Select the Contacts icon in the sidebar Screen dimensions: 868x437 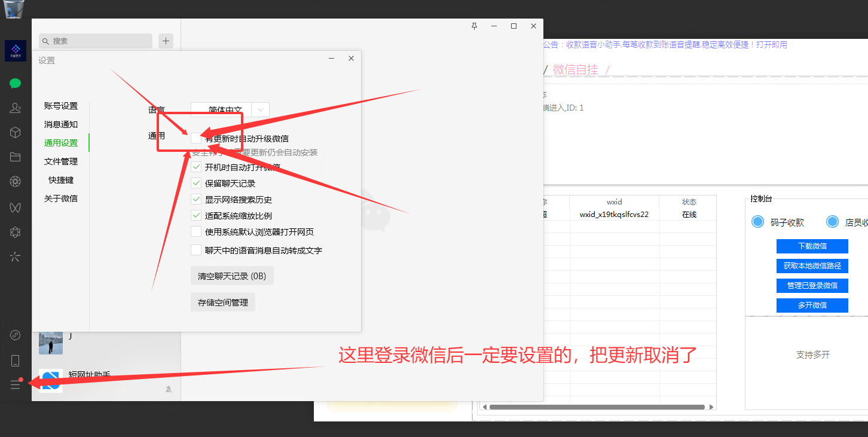[x=15, y=108]
